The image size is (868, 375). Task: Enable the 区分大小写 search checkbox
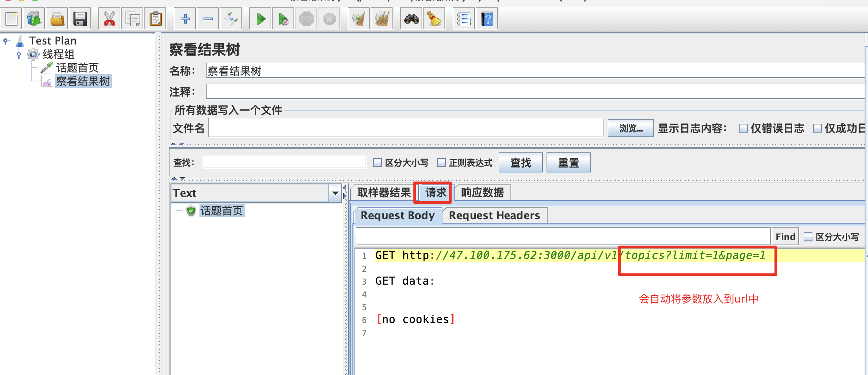coord(377,163)
